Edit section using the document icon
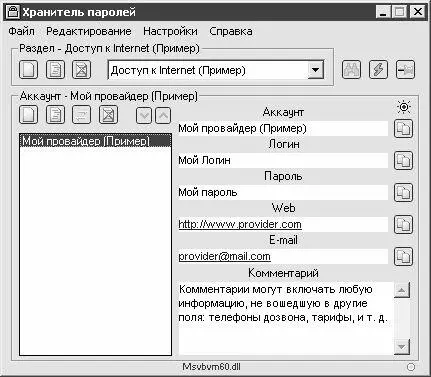 [55, 70]
